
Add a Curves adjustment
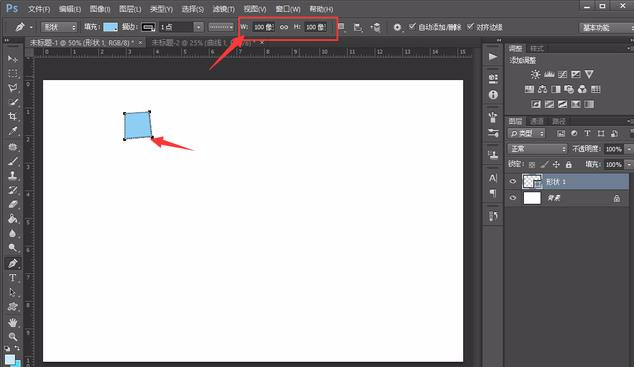(x=562, y=74)
